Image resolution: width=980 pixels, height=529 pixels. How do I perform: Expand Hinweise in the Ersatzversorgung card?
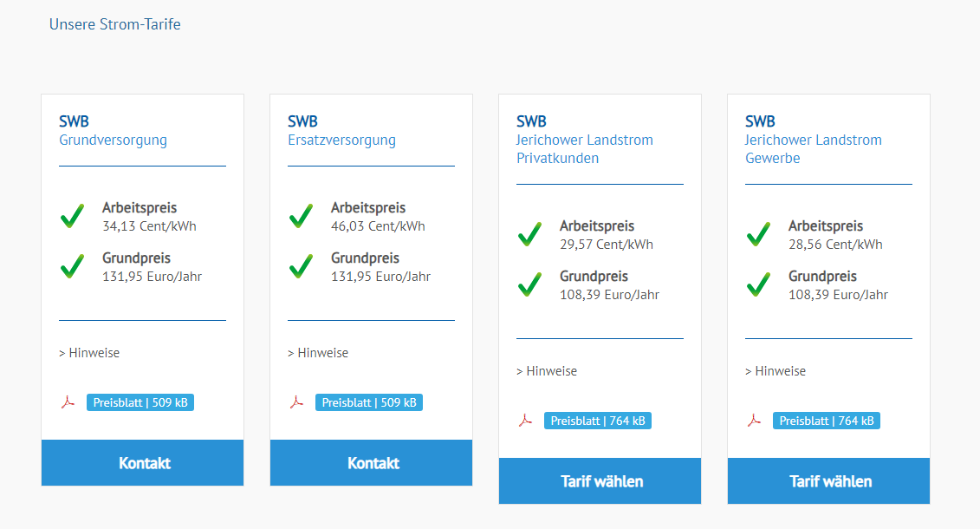[x=318, y=353]
